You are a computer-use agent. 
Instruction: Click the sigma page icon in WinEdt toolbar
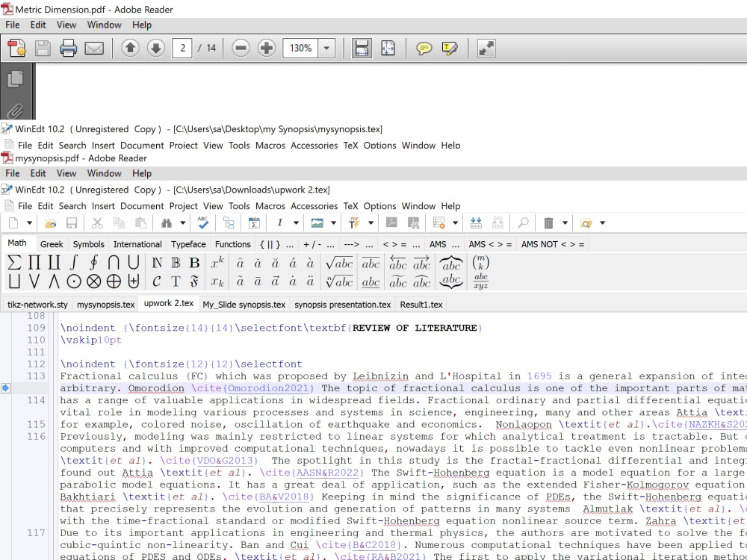(255, 223)
